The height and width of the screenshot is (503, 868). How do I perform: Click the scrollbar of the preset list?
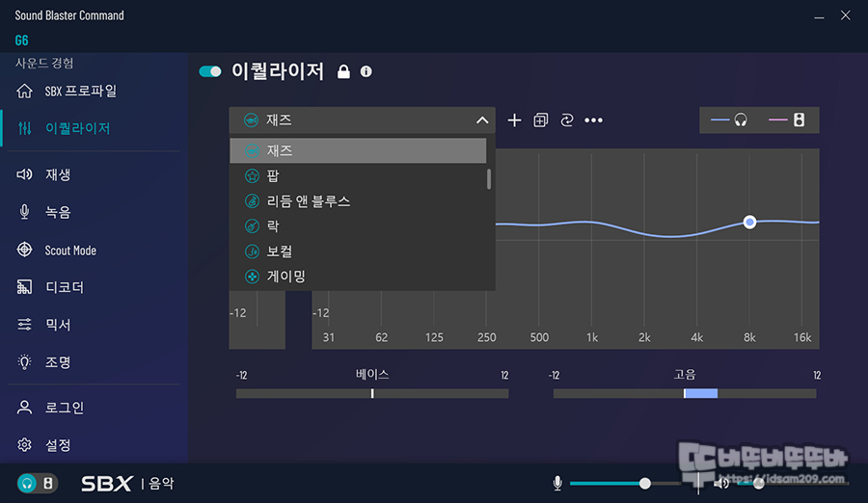tap(489, 179)
